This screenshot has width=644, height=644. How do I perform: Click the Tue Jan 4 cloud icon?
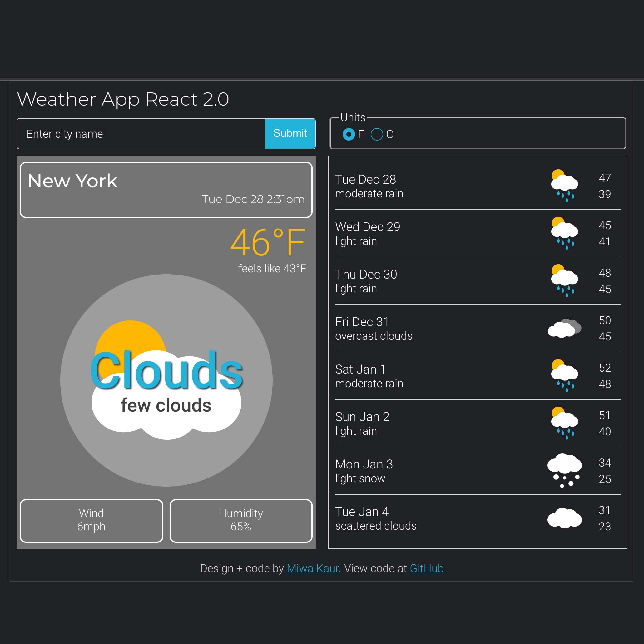564,518
